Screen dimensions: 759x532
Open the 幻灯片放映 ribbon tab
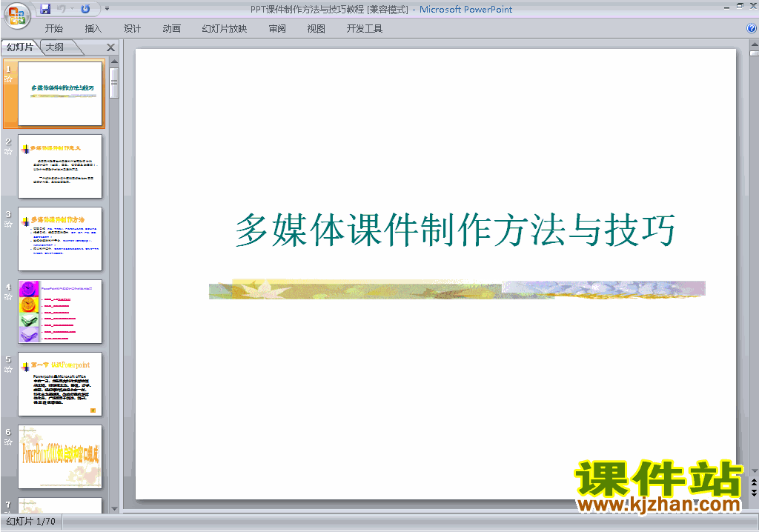224,29
